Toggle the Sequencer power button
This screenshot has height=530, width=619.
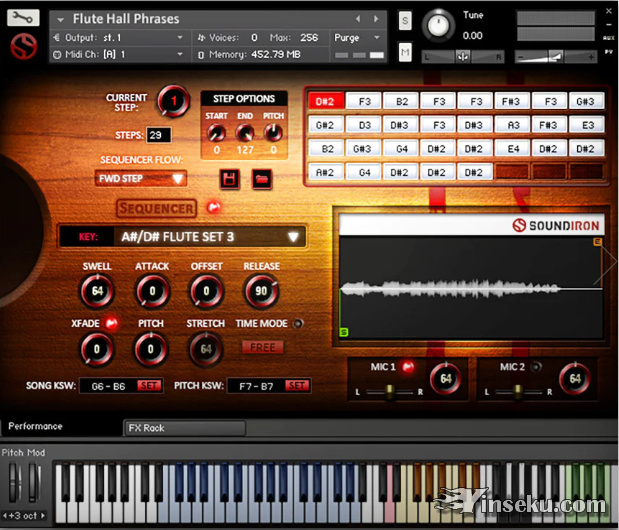(212, 208)
